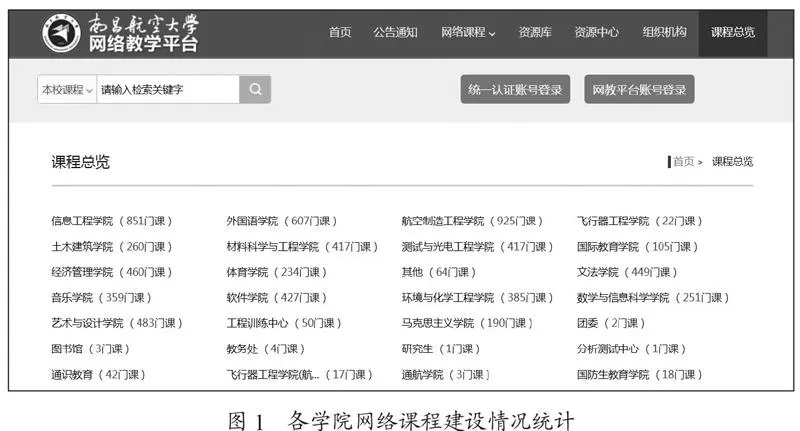This screenshot has height=431, width=800.
Task: Open 经济管理学院 (460门课)
Action: [112, 272]
